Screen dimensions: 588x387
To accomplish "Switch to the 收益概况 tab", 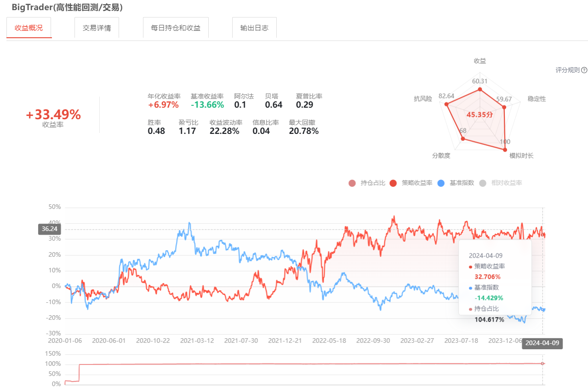I will [x=29, y=28].
